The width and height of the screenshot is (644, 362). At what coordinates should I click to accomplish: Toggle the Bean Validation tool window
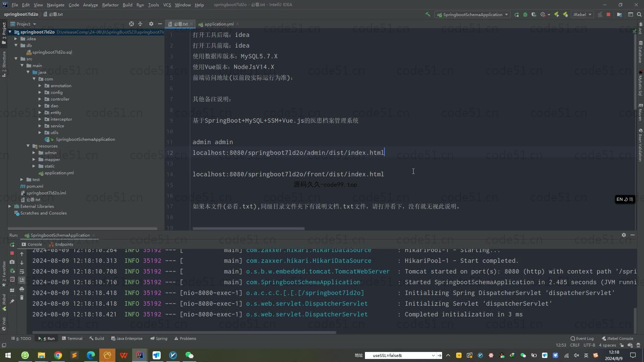pos(640,145)
